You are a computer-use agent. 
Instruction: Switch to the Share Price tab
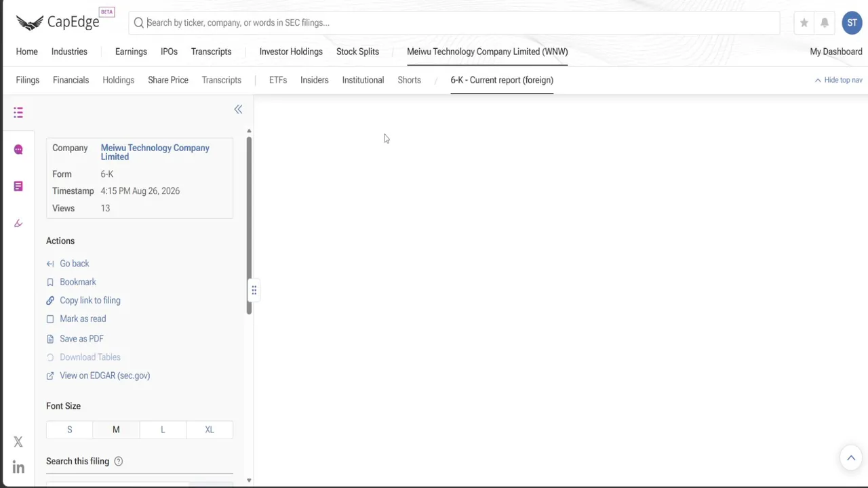coord(168,80)
